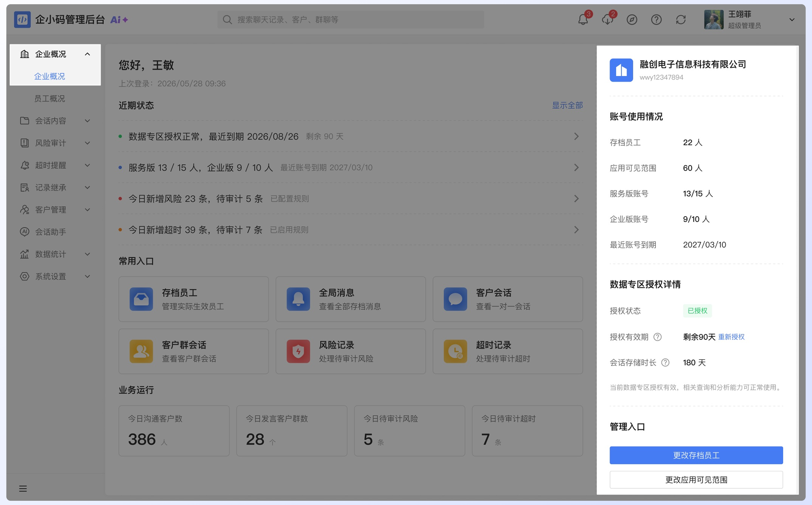
Task: Click the search magnifier icon
Action: 227,19
